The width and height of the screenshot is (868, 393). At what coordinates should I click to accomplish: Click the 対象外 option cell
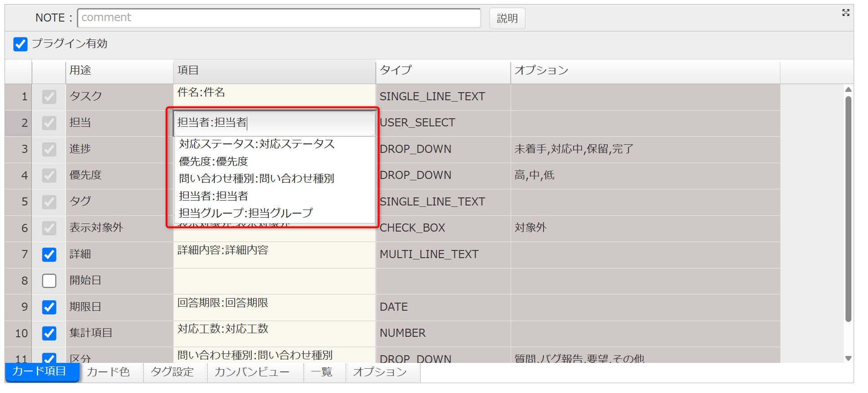[645, 228]
